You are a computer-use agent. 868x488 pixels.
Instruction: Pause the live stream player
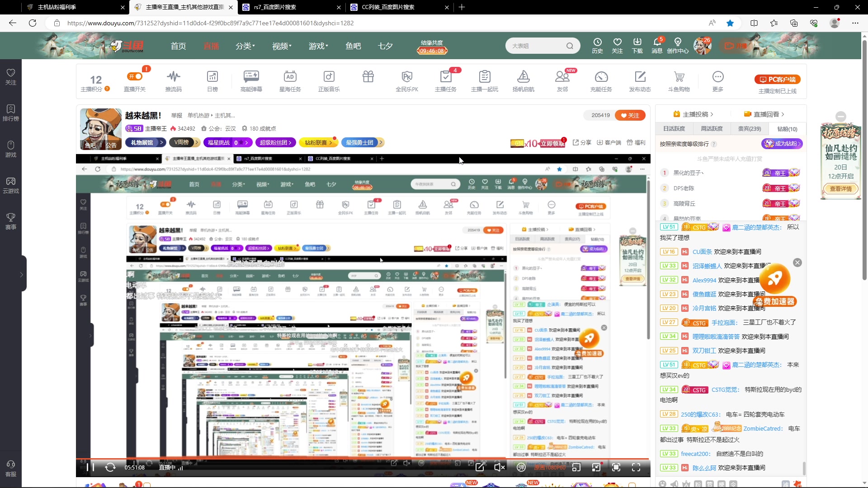[x=90, y=467]
